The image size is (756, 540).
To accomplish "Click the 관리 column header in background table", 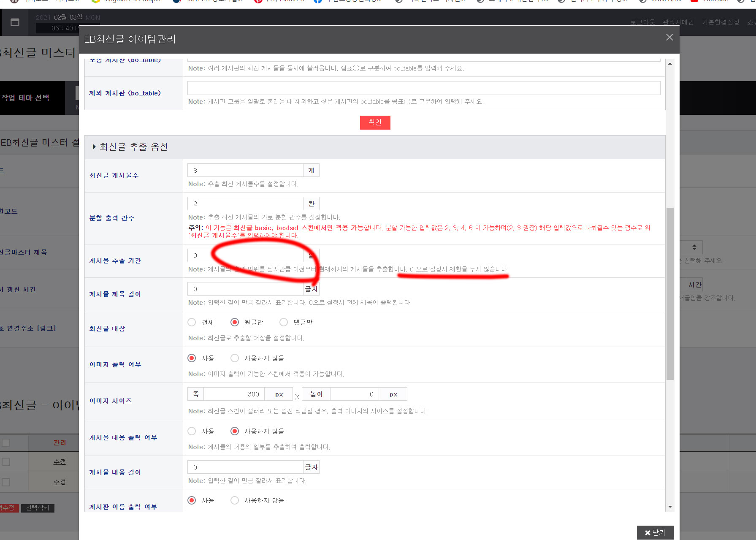I will pos(60,443).
